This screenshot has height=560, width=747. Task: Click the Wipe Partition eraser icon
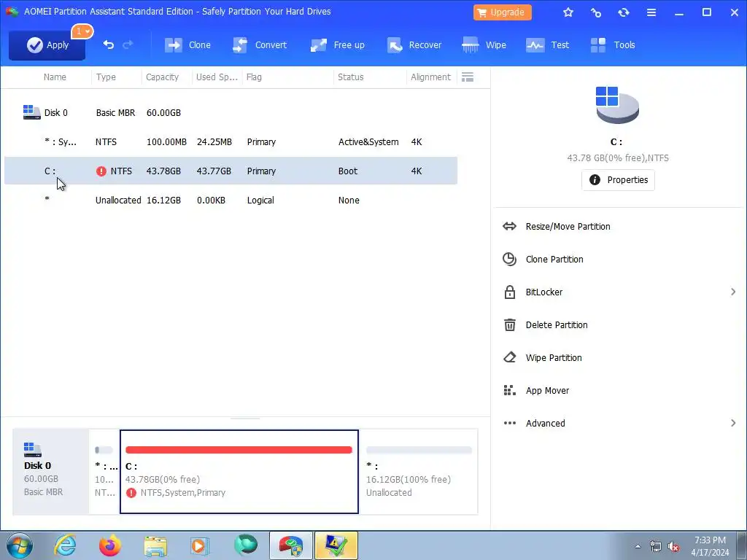click(x=510, y=357)
